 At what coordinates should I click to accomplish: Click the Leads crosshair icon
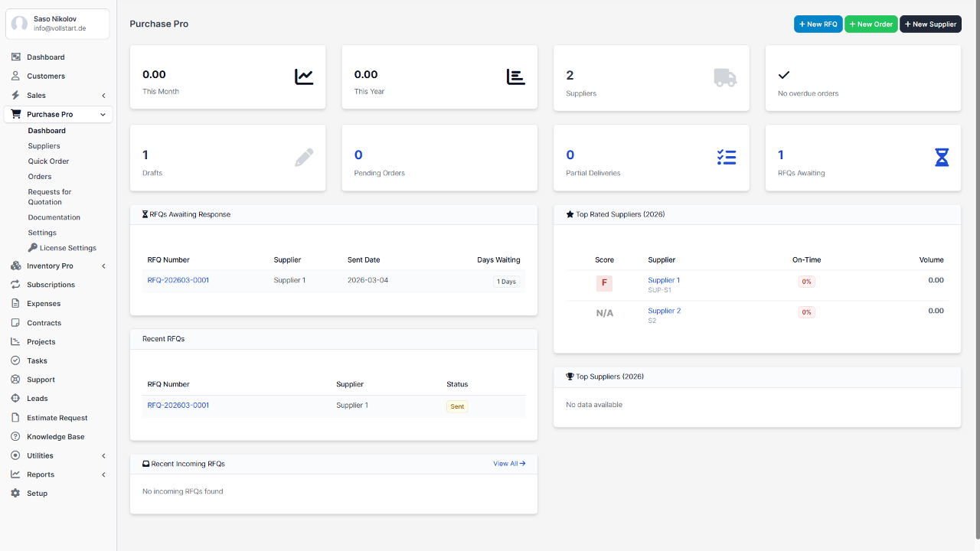click(x=15, y=399)
